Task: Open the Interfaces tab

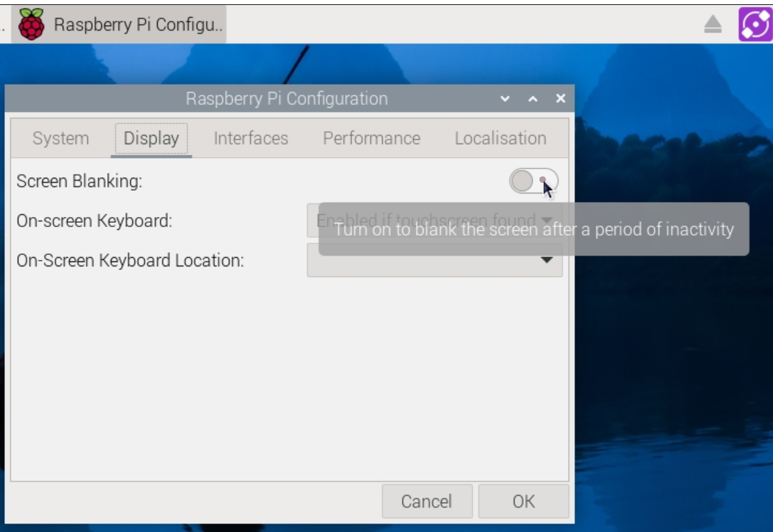Action: [251, 139]
